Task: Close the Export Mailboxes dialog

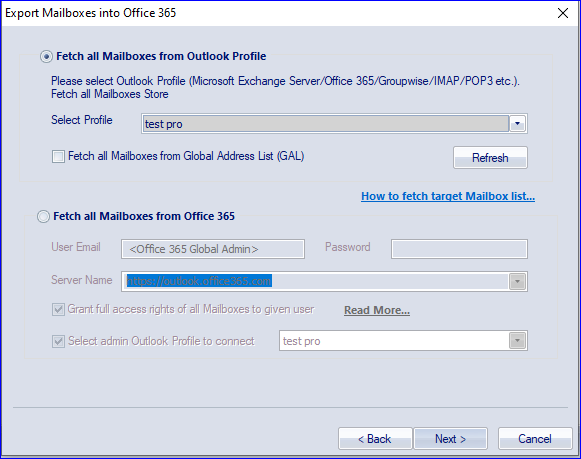Action: click(x=563, y=13)
